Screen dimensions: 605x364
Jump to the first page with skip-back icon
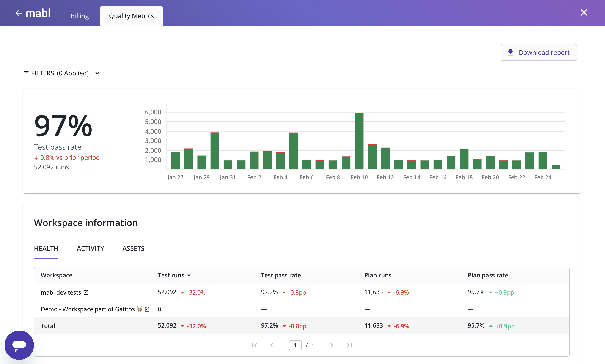click(254, 345)
